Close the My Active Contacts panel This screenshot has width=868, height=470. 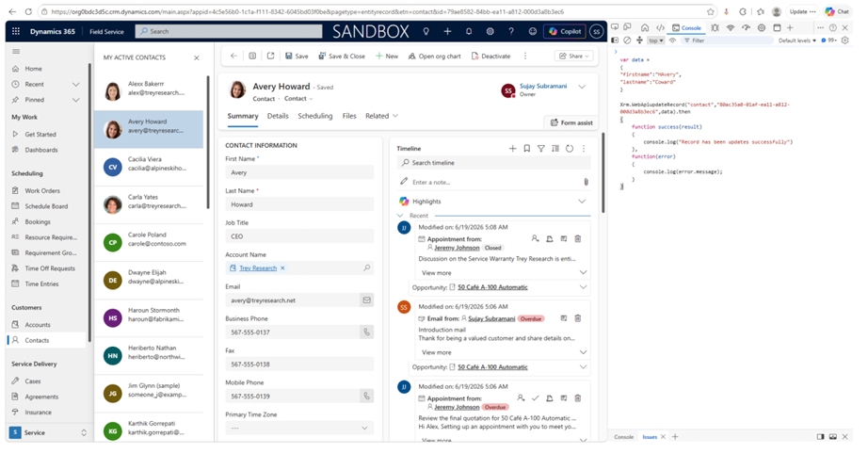click(x=197, y=57)
